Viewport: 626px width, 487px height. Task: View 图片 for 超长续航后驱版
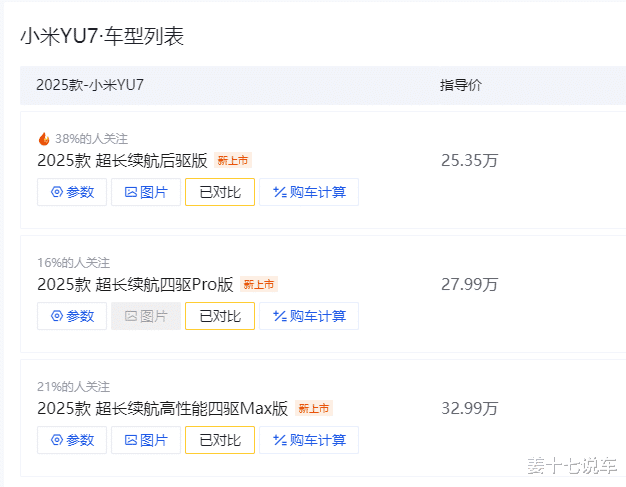click(x=146, y=192)
